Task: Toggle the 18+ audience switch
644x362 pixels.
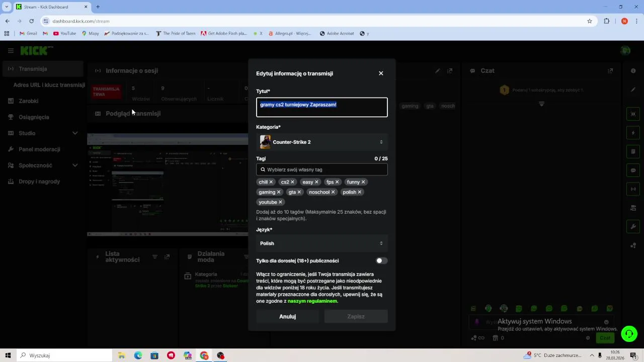Action: click(381, 261)
